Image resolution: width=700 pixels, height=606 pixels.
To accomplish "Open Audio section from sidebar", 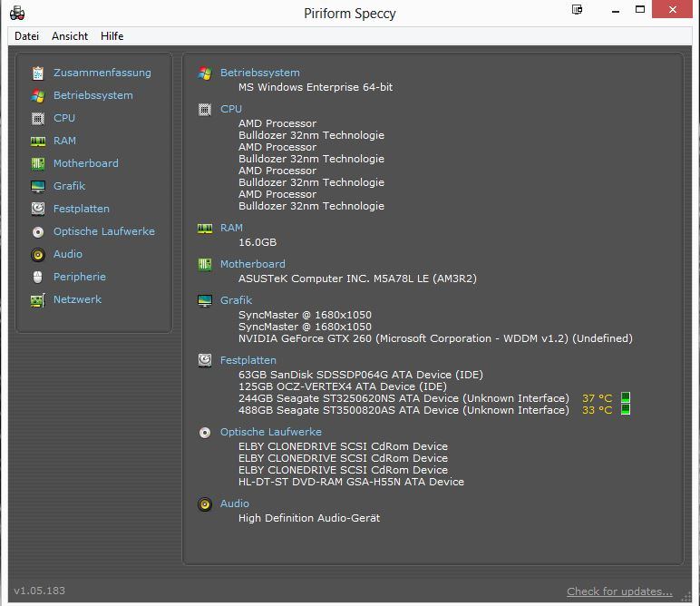I will [68, 254].
